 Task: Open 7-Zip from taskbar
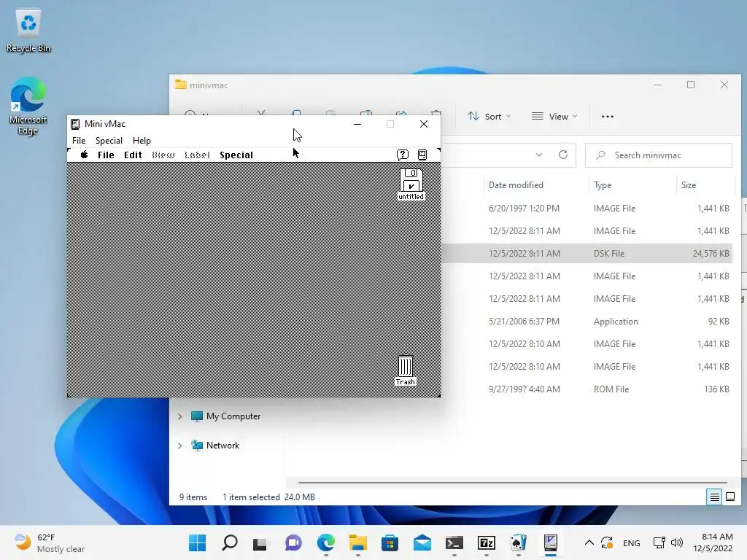[487, 542]
